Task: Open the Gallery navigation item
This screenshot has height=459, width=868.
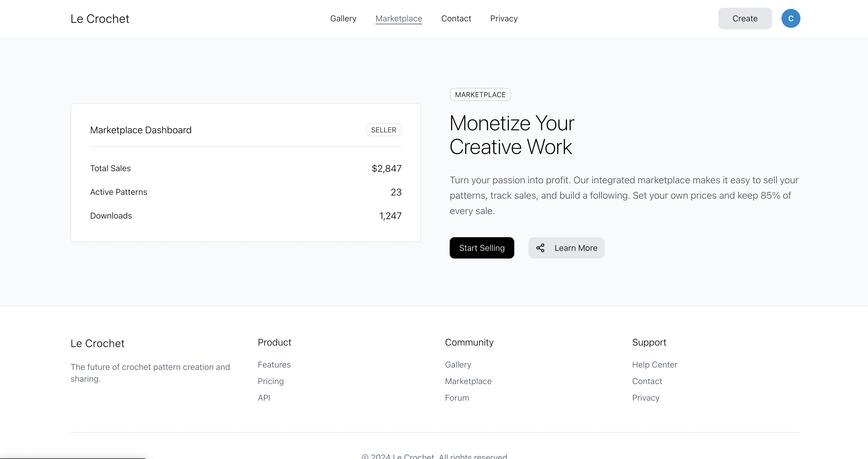Action: (343, 19)
